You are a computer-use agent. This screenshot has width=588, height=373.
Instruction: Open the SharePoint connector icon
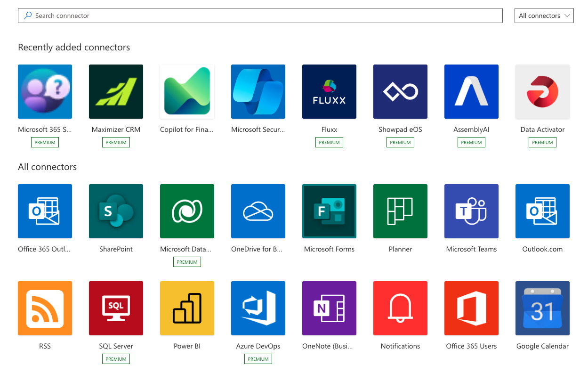[x=116, y=211]
